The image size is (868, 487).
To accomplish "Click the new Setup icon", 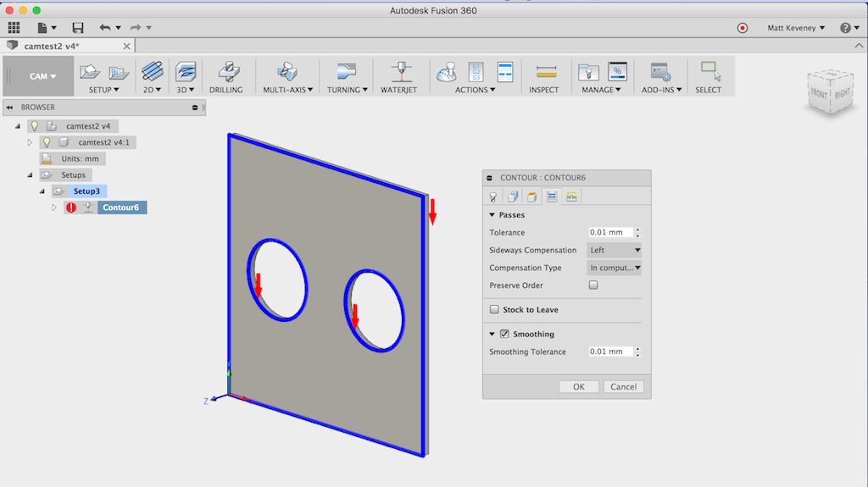I will (x=90, y=72).
